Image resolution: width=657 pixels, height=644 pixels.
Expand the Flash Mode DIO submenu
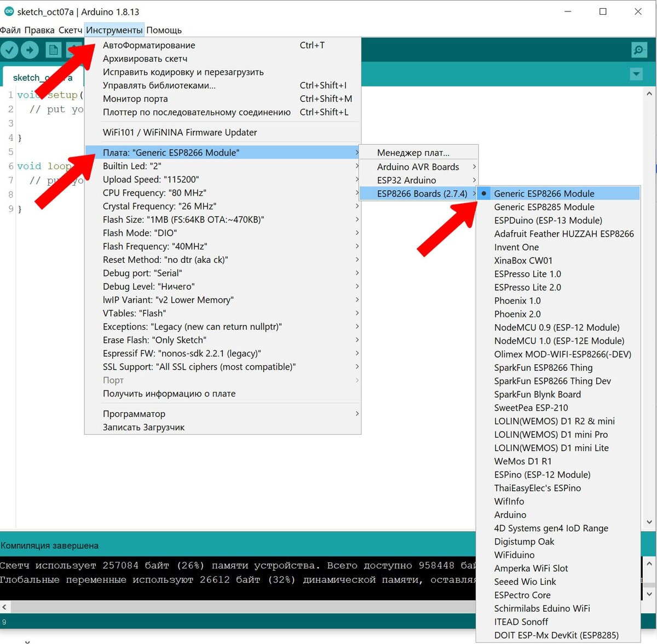[x=223, y=233]
